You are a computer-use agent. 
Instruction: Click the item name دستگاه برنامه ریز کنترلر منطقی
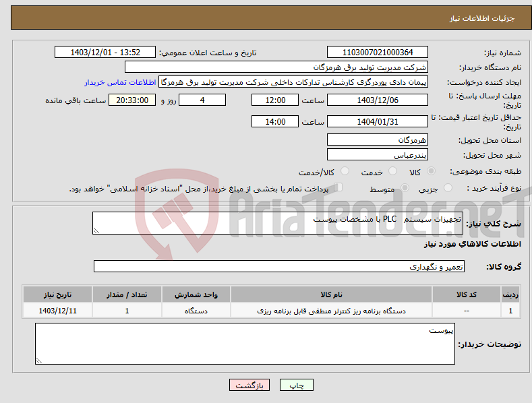(x=331, y=311)
